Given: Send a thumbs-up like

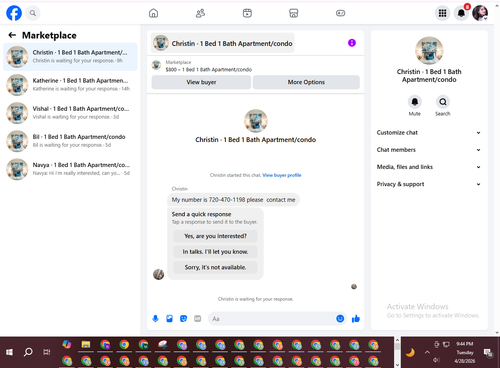Looking at the screenshot, I should 356,319.
